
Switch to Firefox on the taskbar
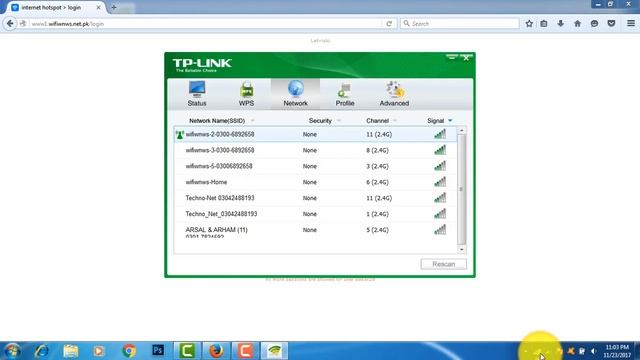pyautogui.click(x=216, y=351)
